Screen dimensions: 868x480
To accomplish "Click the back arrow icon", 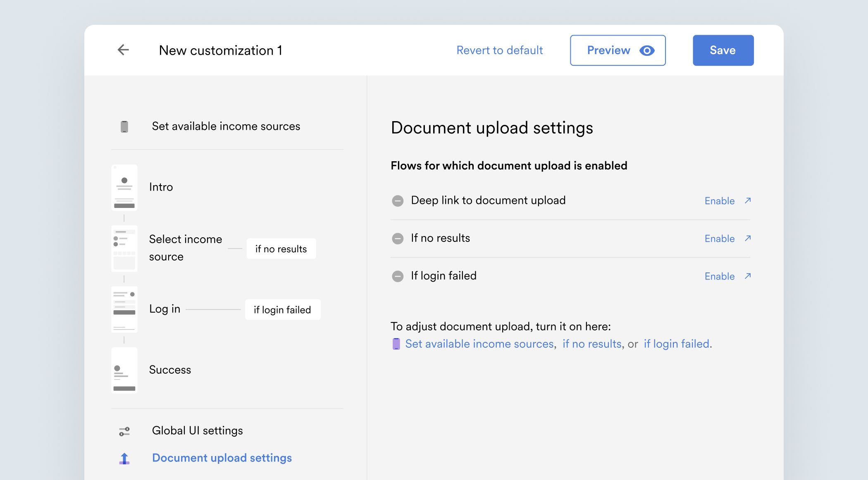I will point(123,50).
